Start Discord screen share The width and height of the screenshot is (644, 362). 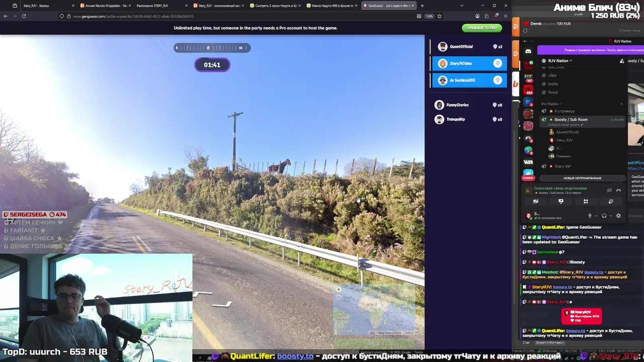coord(561,202)
